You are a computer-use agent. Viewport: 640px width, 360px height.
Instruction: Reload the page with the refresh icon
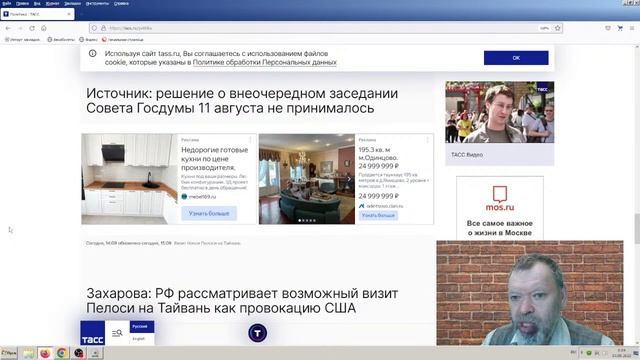tap(32, 28)
